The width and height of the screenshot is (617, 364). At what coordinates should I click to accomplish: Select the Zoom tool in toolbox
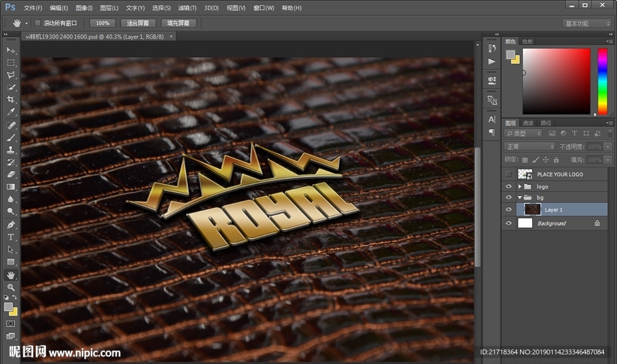tap(11, 287)
